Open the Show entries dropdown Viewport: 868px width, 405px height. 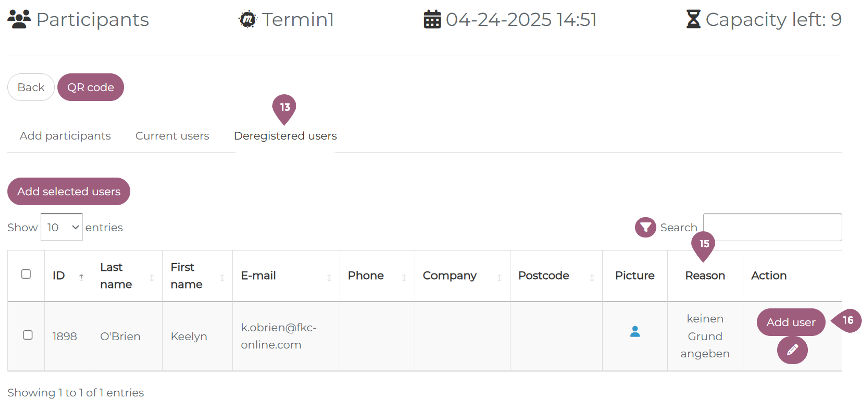pyautogui.click(x=61, y=227)
